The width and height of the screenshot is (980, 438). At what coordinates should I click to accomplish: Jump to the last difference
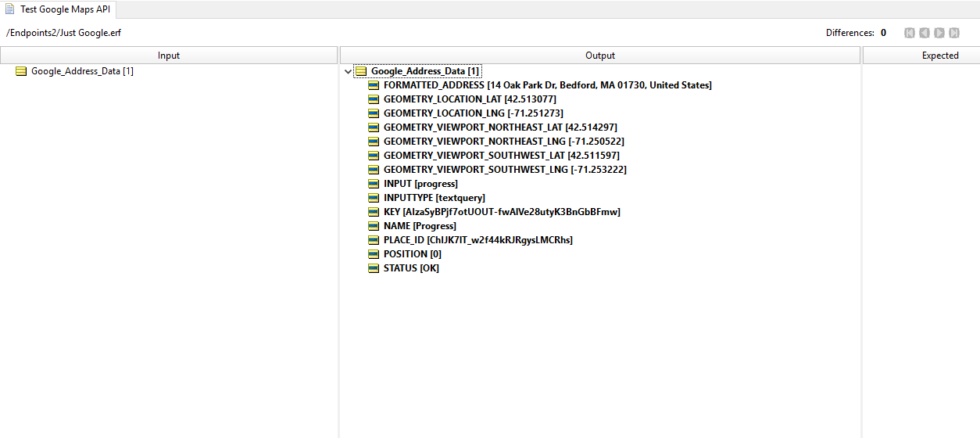pyautogui.click(x=954, y=33)
